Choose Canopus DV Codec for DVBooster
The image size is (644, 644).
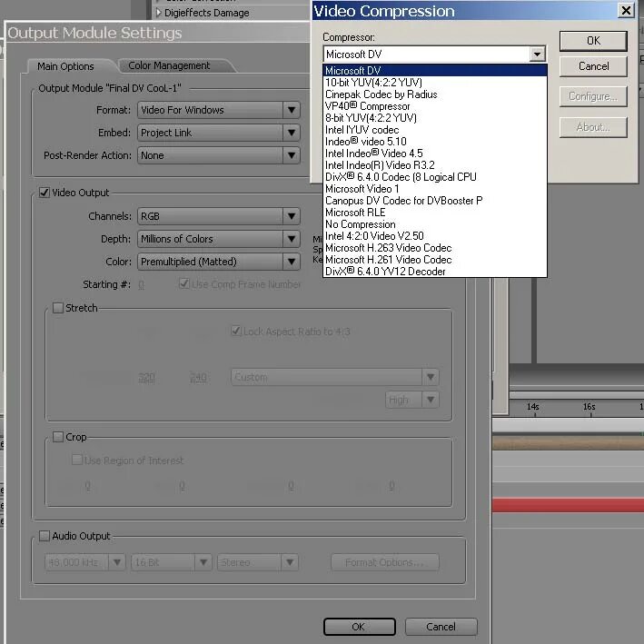tap(435, 201)
